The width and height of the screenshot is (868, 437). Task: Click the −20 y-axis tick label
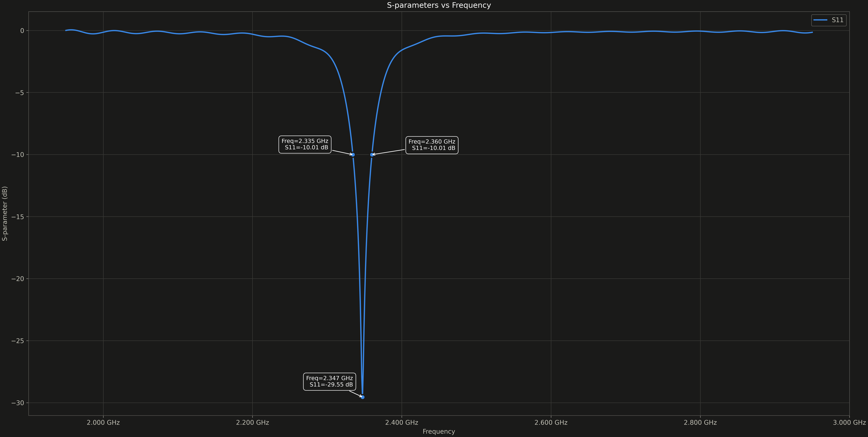coord(17,279)
